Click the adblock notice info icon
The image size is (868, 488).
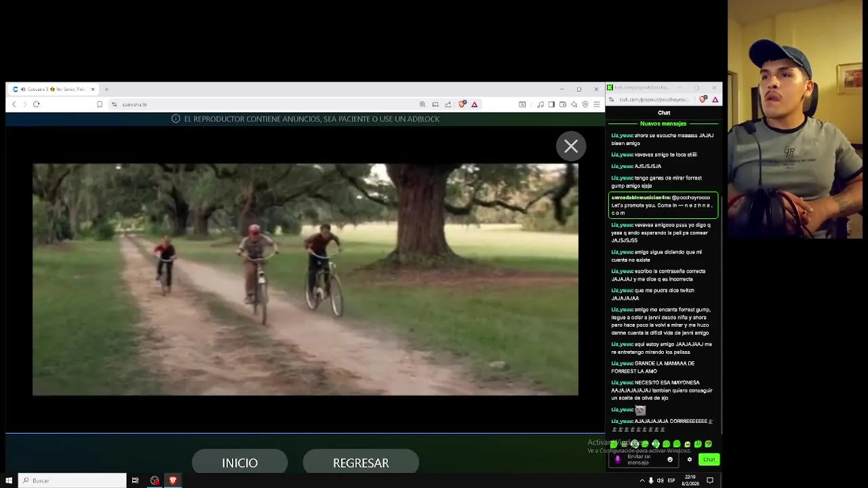coord(176,119)
